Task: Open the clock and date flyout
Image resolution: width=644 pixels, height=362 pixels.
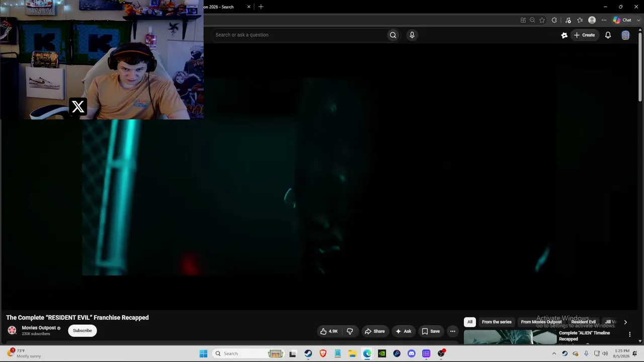Action: (x=622, y=353)
